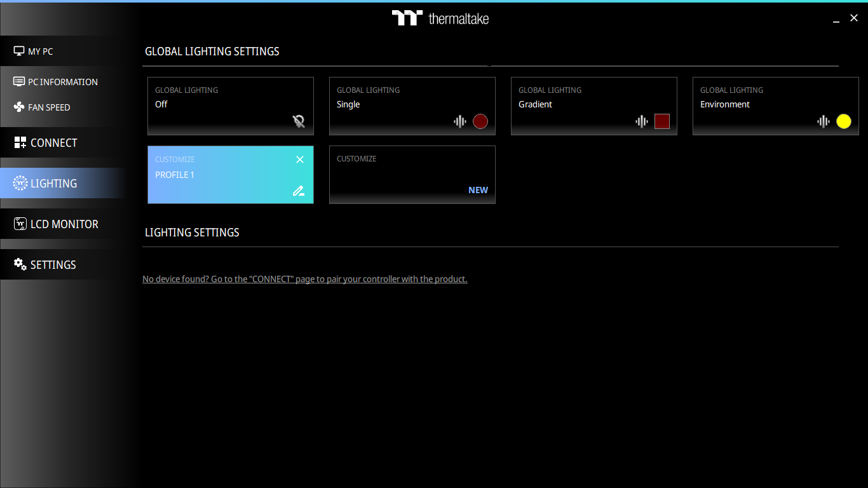Open PC Information from the sidebar
This screenshot has height=488, width=868.
64,81
